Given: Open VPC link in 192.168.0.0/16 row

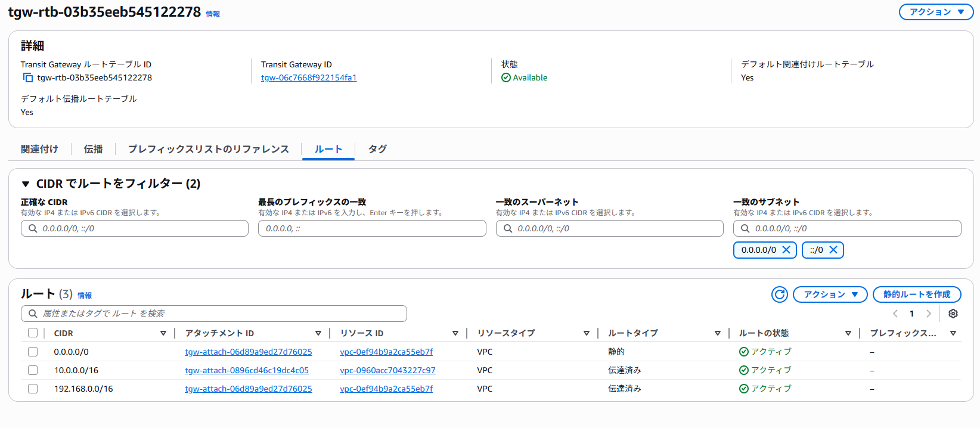Looking at the screenshot, I should click(x=386, y=389).
